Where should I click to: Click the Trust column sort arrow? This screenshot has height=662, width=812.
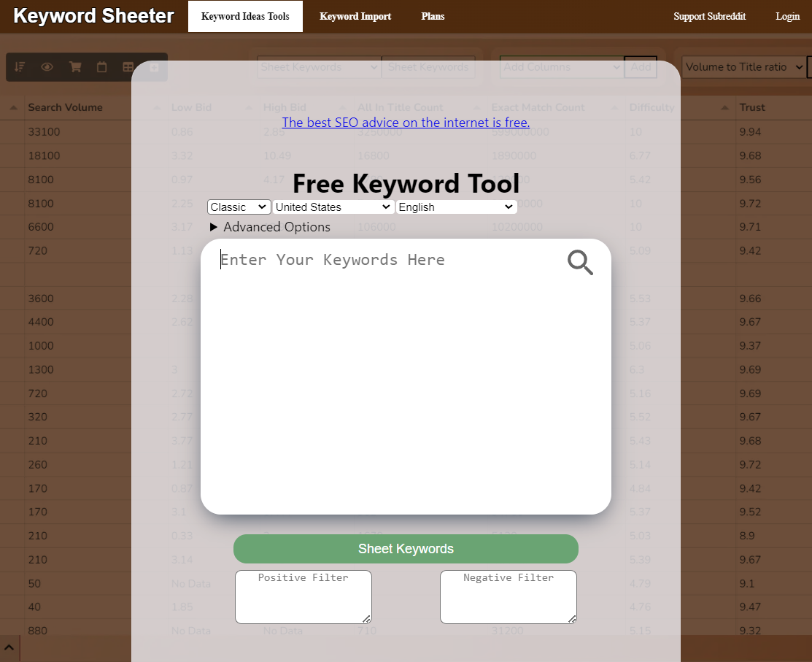click(725, 107)
